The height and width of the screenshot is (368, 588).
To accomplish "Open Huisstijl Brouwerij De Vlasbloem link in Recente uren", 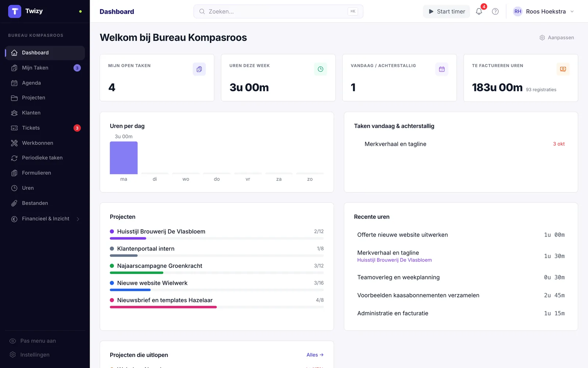I will coord(394,260).
